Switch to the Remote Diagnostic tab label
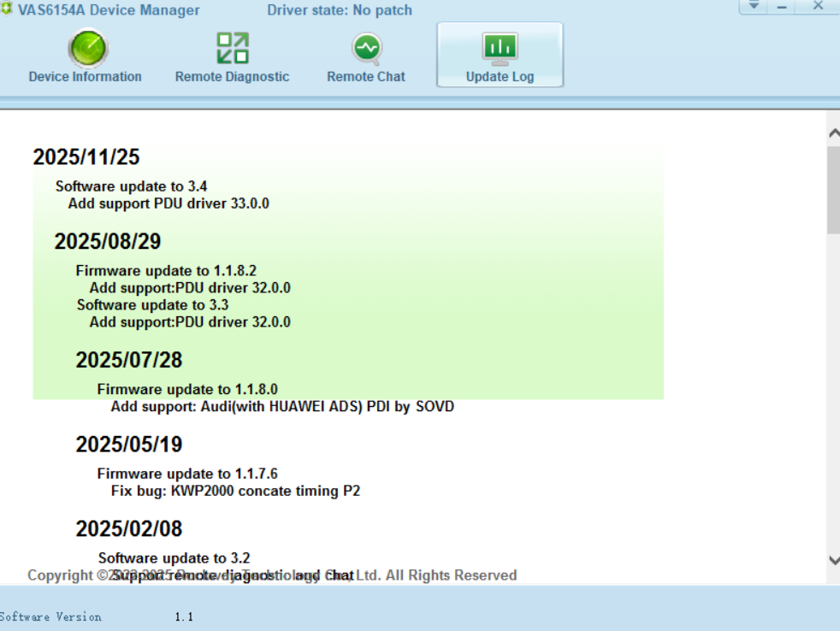840x631 pixels. point(232,77)
